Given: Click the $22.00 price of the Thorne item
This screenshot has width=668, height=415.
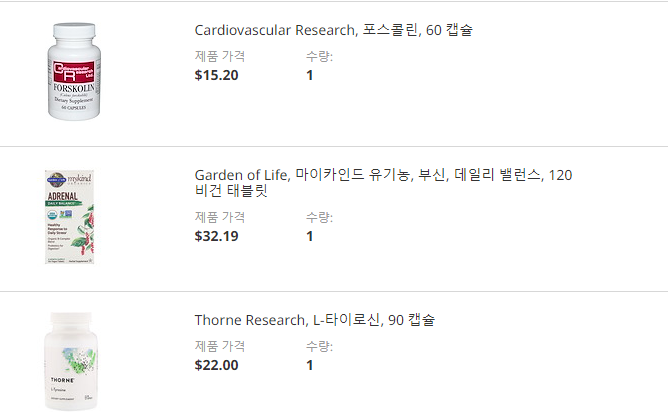Looking at the screenshot, I should pos(216,365).
